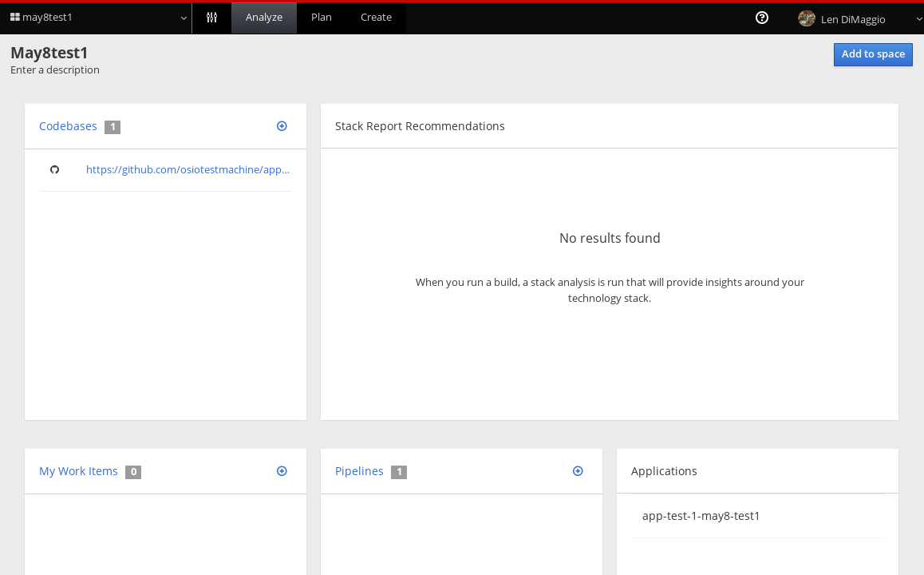Screen dimensions: 924x575
Task: Open help via the question mark icon
Action: point(761,18)
